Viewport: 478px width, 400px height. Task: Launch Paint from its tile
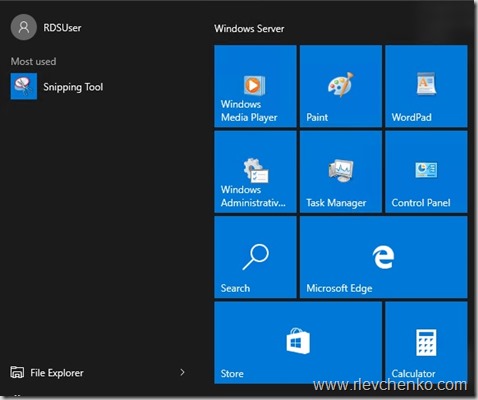(341, 86)
